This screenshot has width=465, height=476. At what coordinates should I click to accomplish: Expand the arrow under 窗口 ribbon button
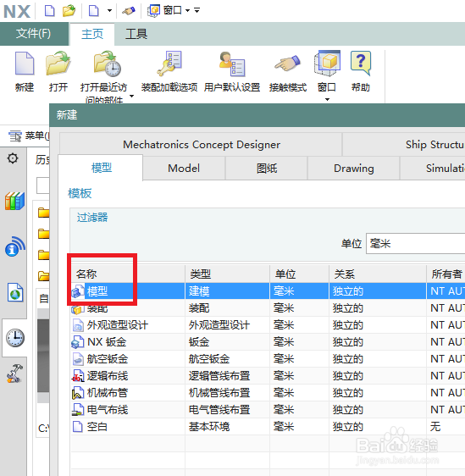(327, 99)
